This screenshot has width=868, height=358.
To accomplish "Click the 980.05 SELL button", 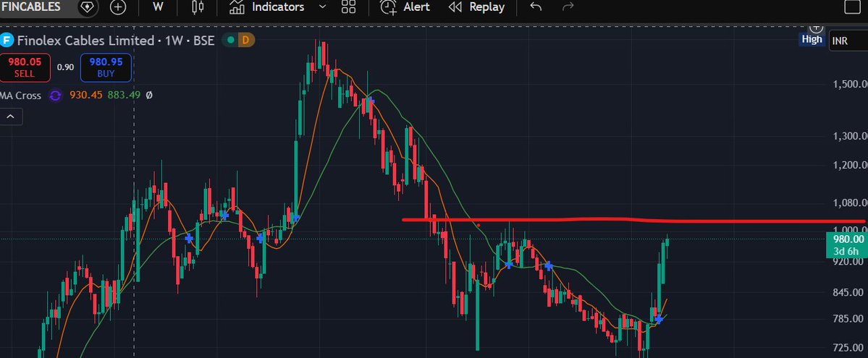I will pos(25,67).
